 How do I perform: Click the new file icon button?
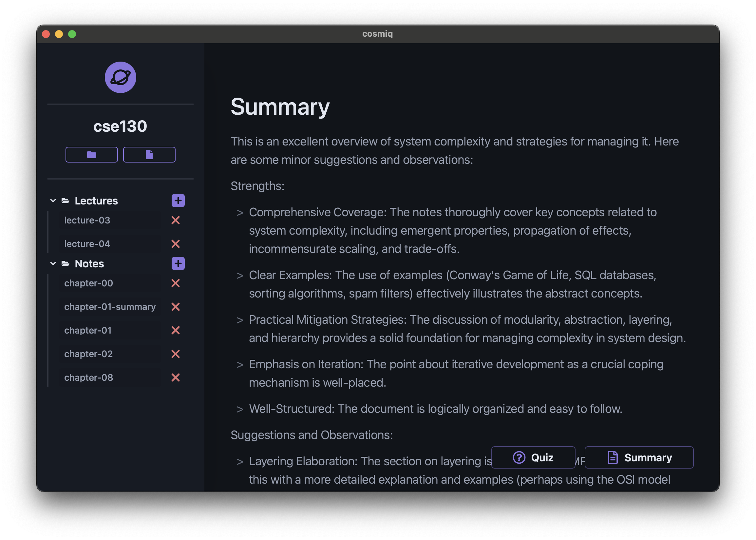pyautogui.click(x=149, y=155)
